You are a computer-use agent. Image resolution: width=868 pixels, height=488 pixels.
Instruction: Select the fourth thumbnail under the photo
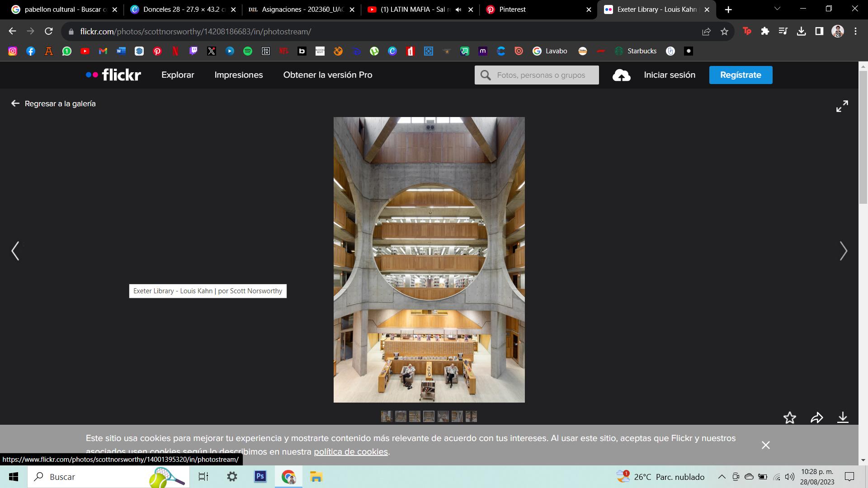(429, 416)
